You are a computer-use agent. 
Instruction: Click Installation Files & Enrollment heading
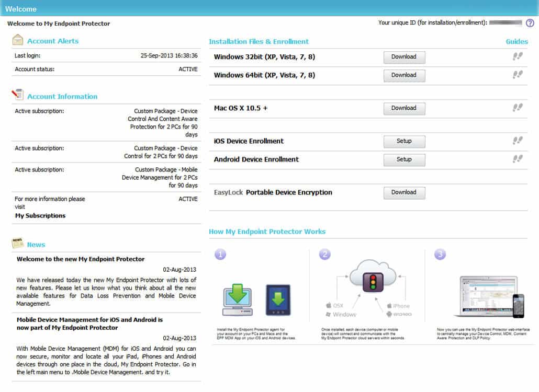click(x=259, y=41)
